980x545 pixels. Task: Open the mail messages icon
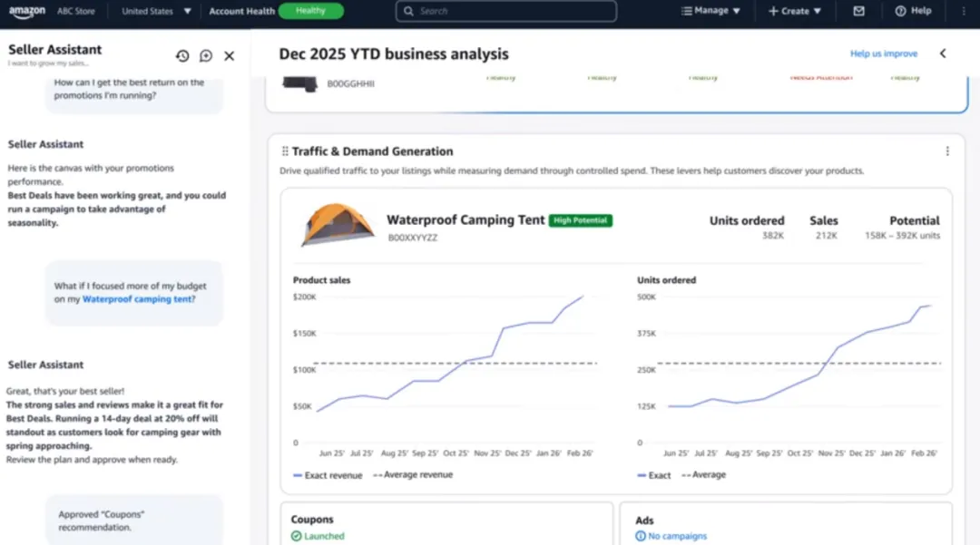pyautogui.click(x=858, y=11)
